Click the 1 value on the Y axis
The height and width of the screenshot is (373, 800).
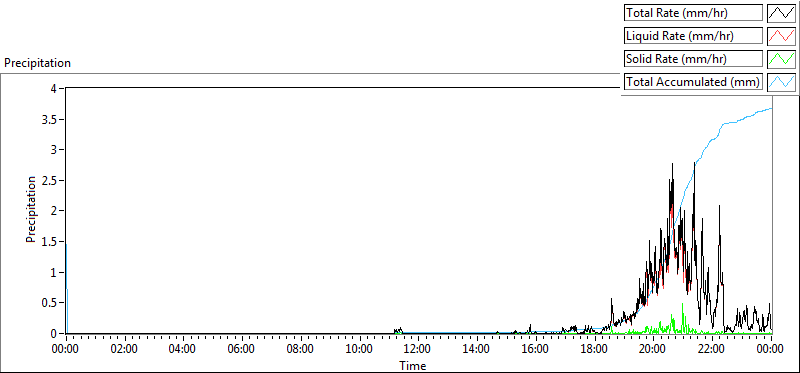coord(55,272)
